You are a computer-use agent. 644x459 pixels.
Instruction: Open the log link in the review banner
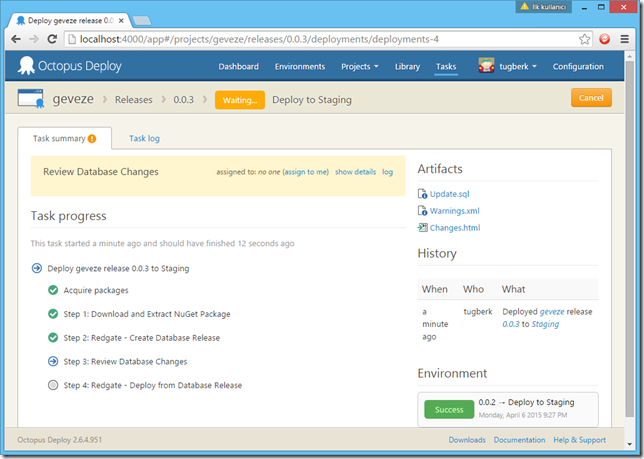pos(387,172)
